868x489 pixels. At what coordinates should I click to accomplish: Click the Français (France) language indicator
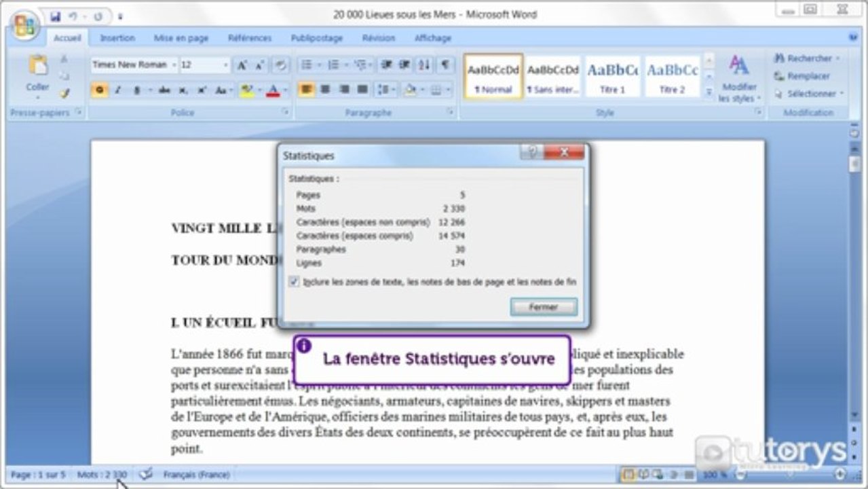click(196, 475)
